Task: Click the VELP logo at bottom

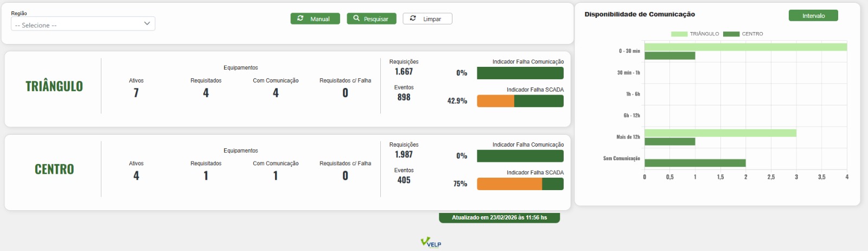Action: click(x=431, y=242)
